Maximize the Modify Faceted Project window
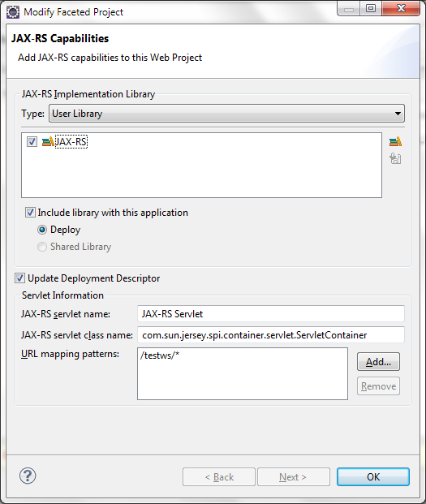 click(x=371, y=9)
